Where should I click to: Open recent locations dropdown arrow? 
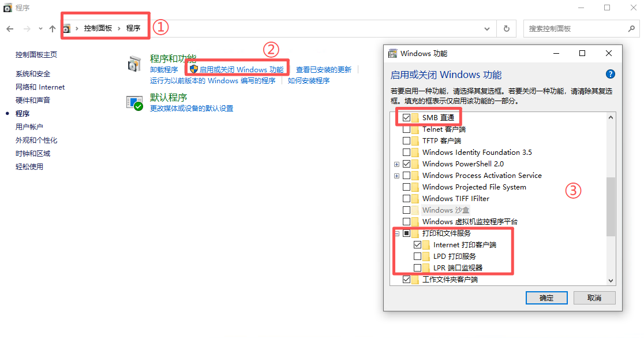[x=40, y=29]
